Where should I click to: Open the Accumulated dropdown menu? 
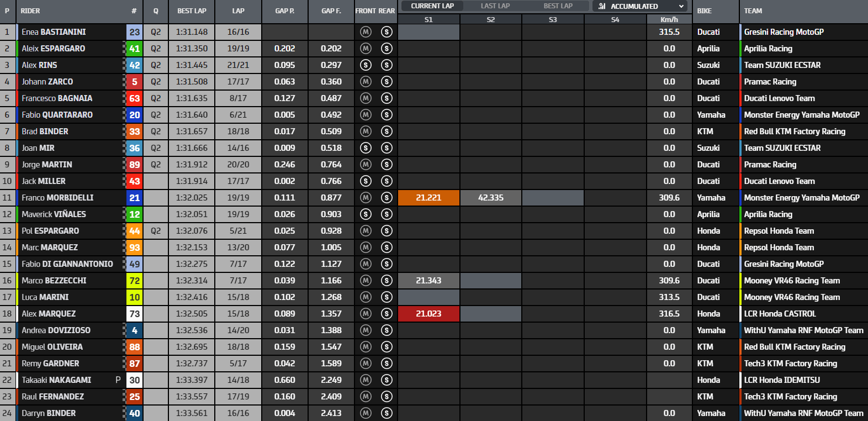[x=681, y=6]
